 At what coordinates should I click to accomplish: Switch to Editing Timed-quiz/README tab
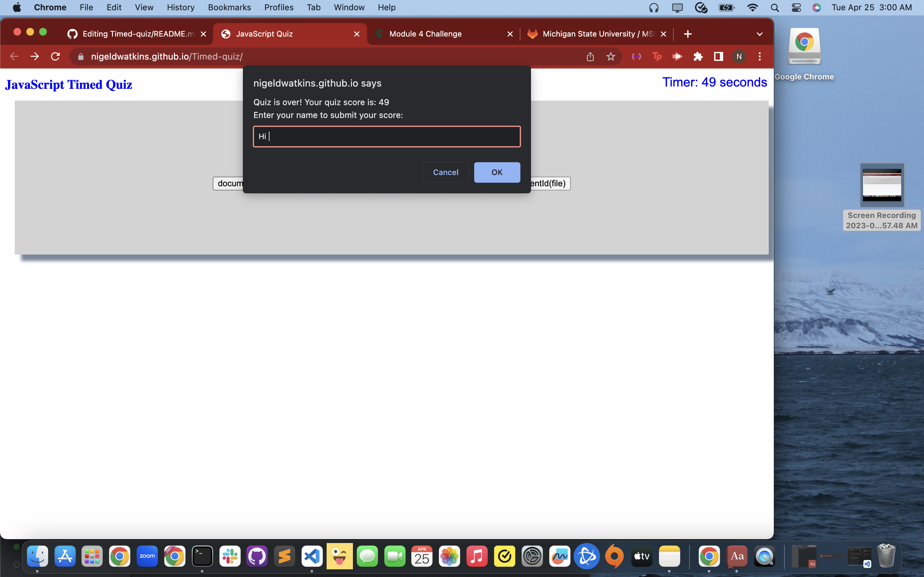[137, 34]
